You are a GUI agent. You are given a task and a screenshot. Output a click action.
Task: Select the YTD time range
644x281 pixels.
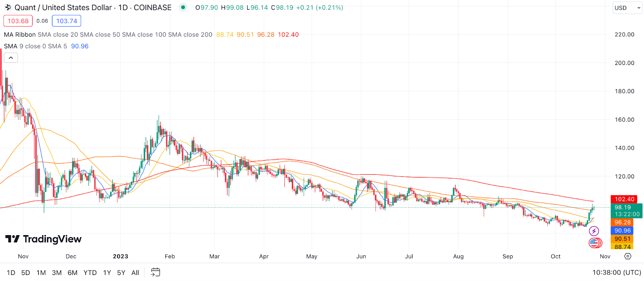pyautogui.click(x=90, y=273)
